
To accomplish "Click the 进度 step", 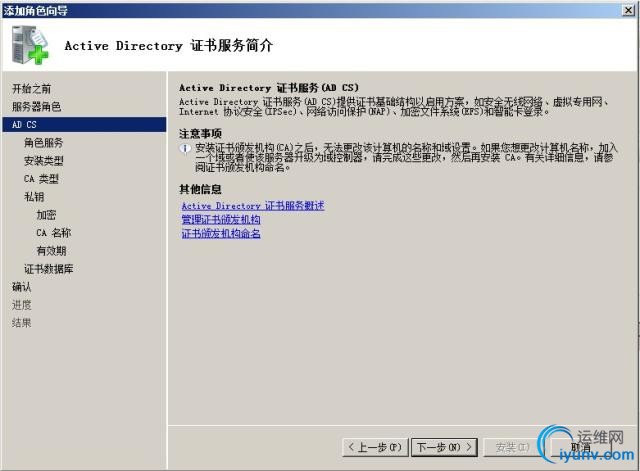I will 22,304.
